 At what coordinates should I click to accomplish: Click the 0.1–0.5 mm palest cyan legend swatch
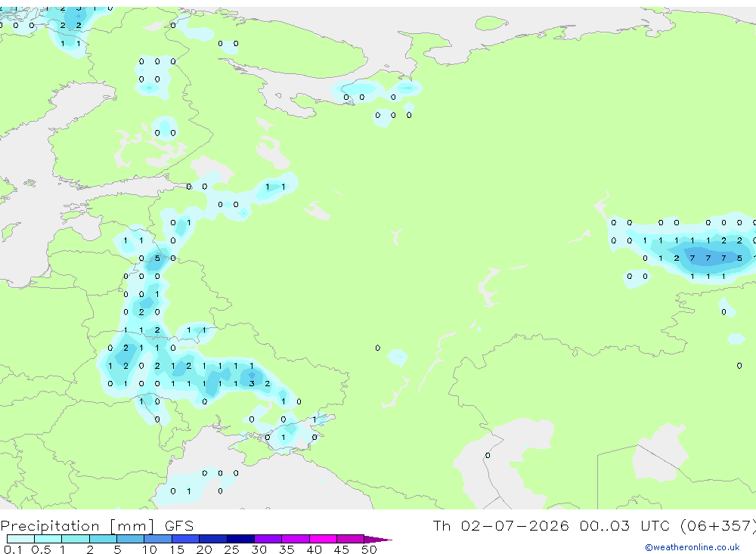(20, 539)
